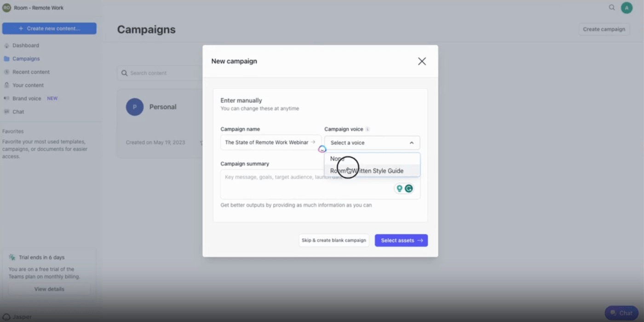The width and height of the screenshot is (644, 322).
Task: Click 'Skip & create blank campaign'
Action: pos(334,240)
